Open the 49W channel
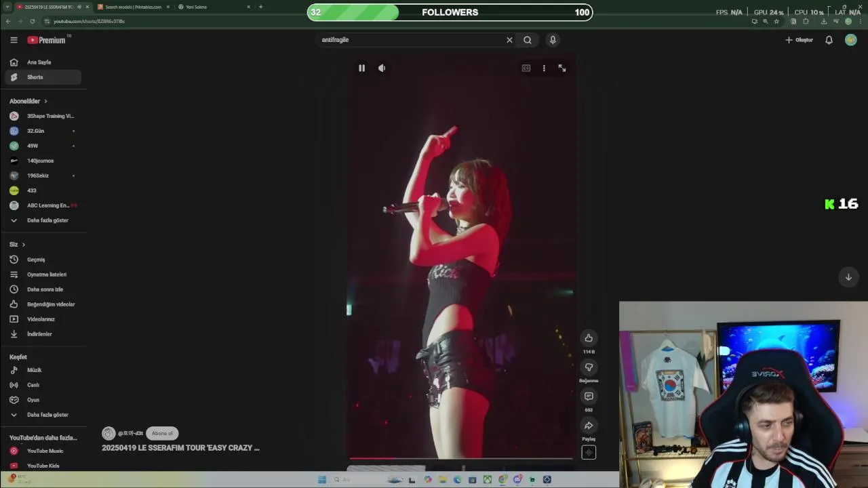Screen dimensions: 868x488 (x=43, y=146)
